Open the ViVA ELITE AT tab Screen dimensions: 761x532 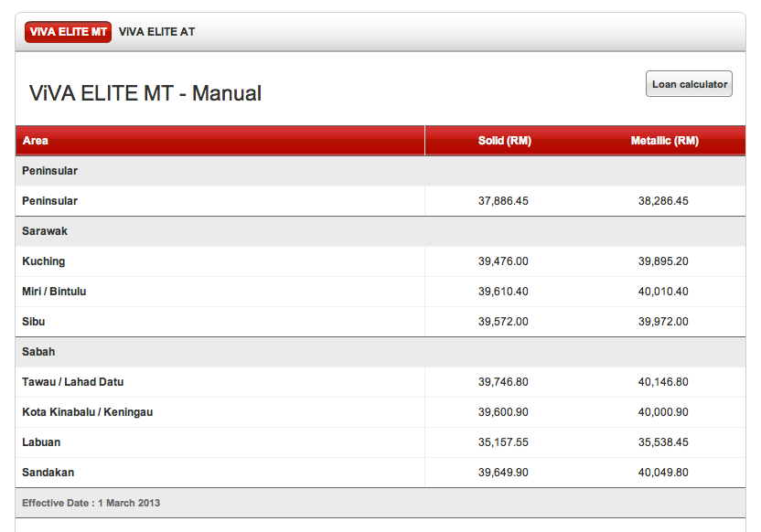click(156, 32)
